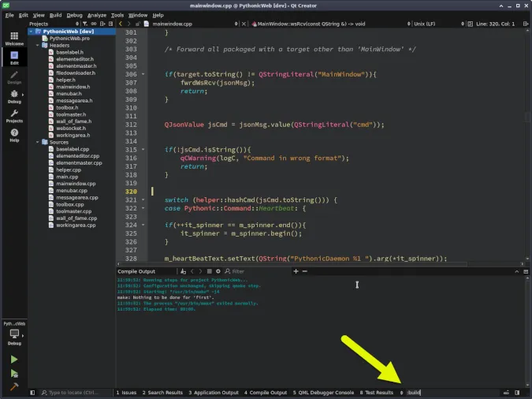
Task: Open mainwindow.cpp in the Sources tree
Action: coord(76,183)
